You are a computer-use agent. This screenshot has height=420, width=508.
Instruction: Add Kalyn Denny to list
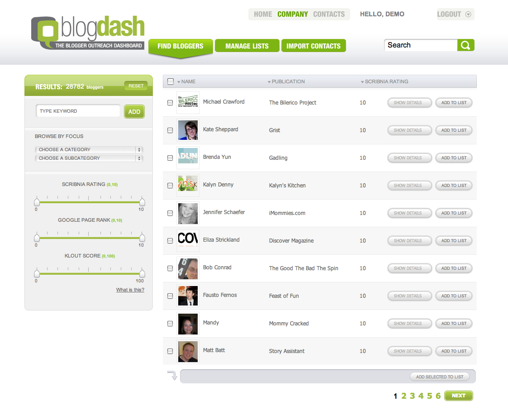coord(454,186)
